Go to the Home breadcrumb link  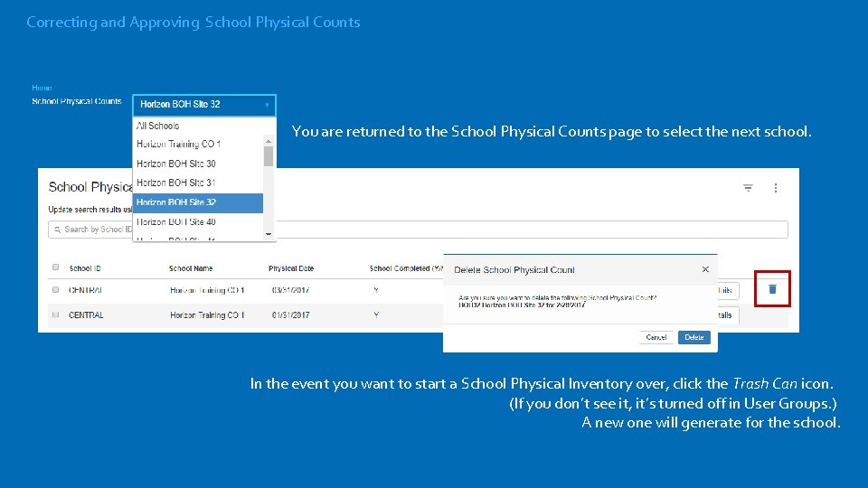[42, 88]
